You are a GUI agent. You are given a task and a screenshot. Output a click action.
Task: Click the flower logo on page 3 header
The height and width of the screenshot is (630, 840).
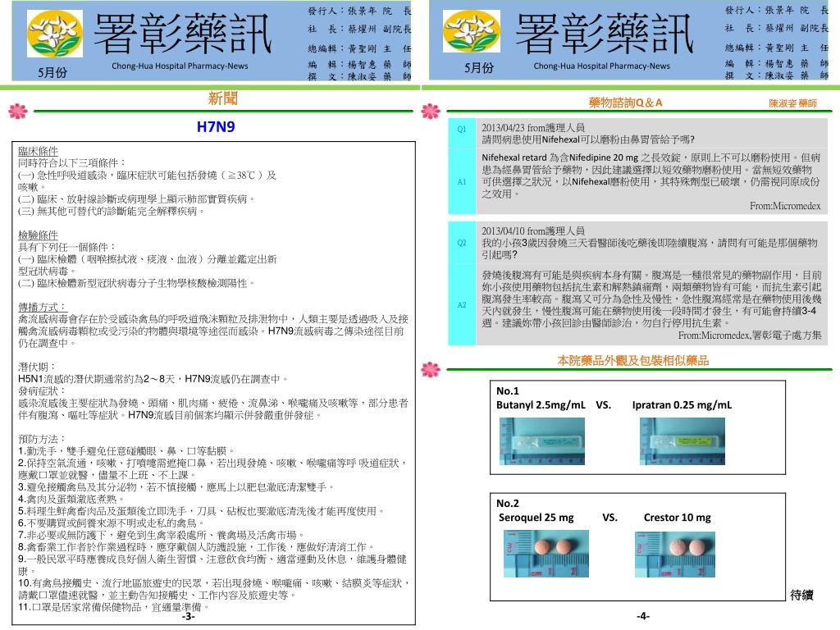[x=55, y=34]
